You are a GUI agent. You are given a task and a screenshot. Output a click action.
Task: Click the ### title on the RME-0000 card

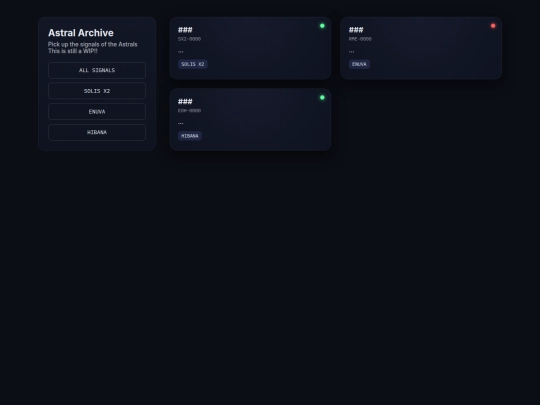pos(356,30)
